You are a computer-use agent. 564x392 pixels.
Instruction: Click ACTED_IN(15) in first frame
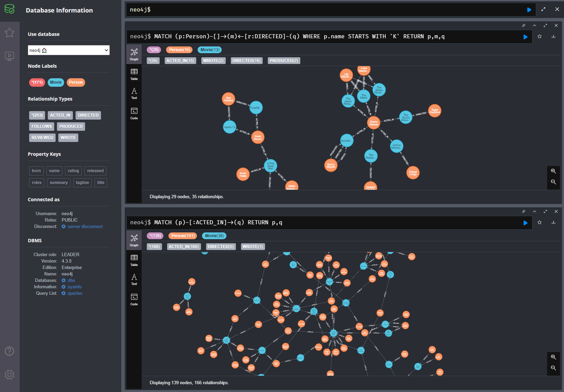pyautogui.click(x=180, y=61)
